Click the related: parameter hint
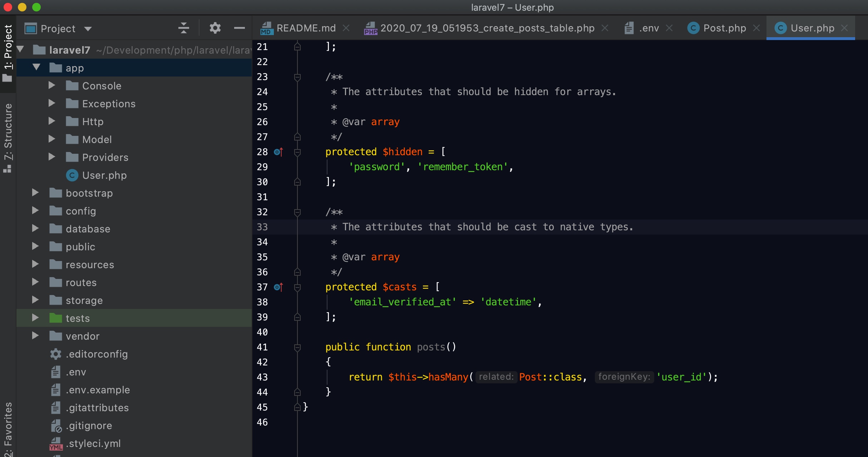Image resolution: width=868 pixels, height=457 pixels. (x=496, y=377)
